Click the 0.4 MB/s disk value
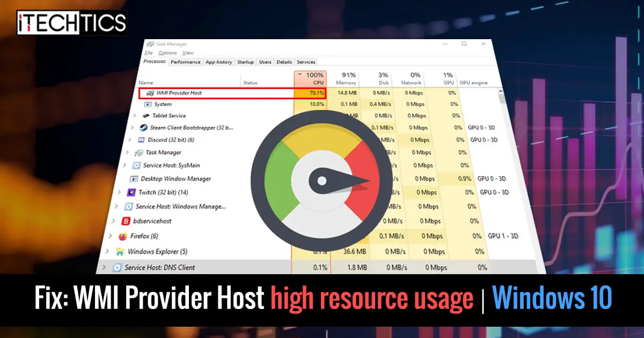644x338 pixels. 379,104
